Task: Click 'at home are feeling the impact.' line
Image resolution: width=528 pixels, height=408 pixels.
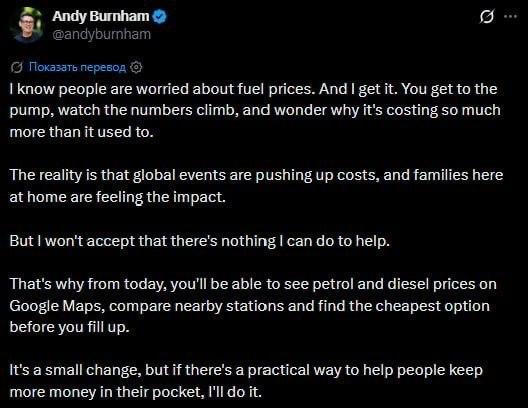Action: coord(118,197)
